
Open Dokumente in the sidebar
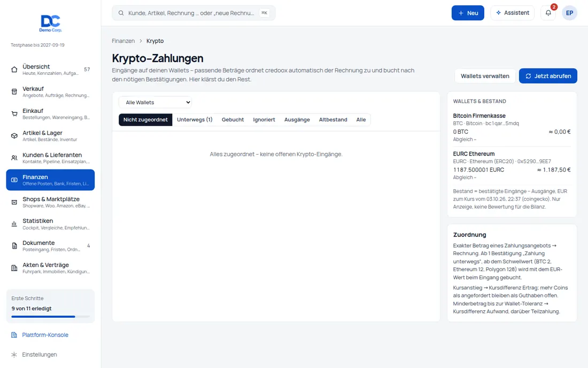click(x=50, y=246)
